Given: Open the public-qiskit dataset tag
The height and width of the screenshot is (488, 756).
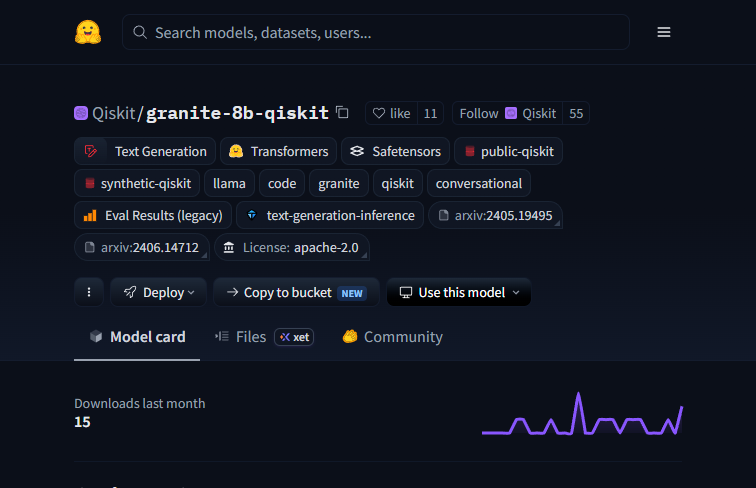Looking at the screenshot, I should click(x=508, y=151).
